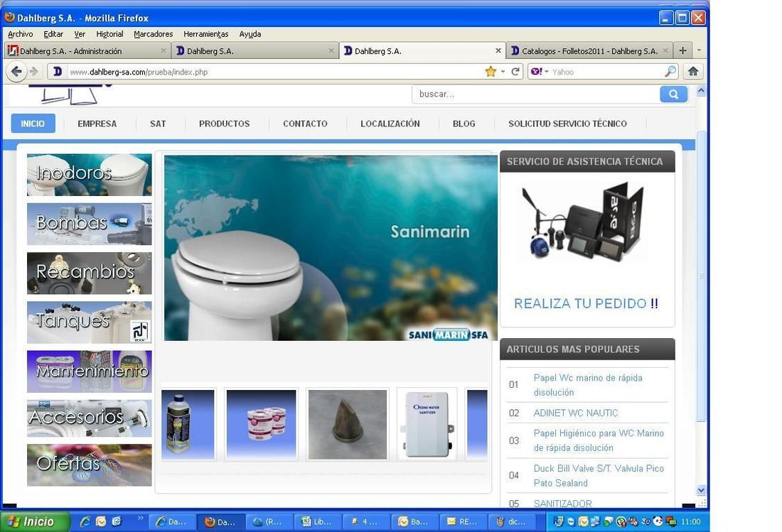782x532 pixels.
Task: Open Papel Wc marino de rápida disolución
Action: [589, 385]
